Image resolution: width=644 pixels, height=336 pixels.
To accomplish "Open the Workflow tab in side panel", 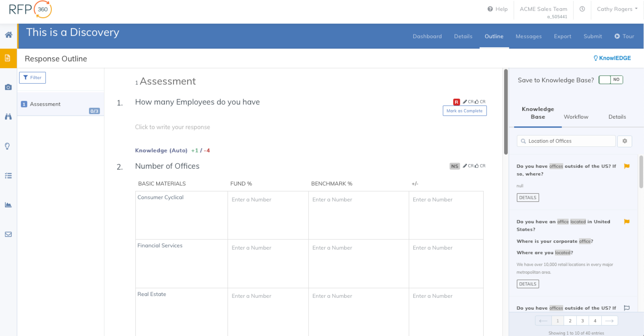I will 576,117.
